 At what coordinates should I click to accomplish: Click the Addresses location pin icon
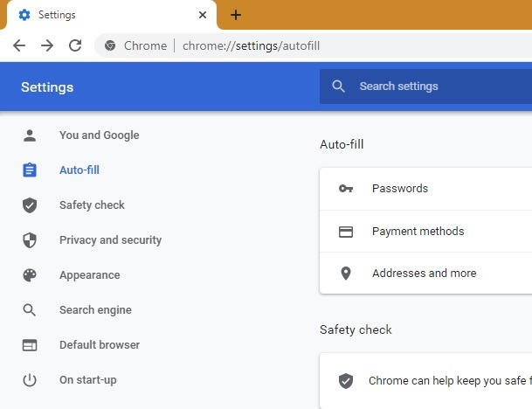pyautogui.click(x=346, y=274)
